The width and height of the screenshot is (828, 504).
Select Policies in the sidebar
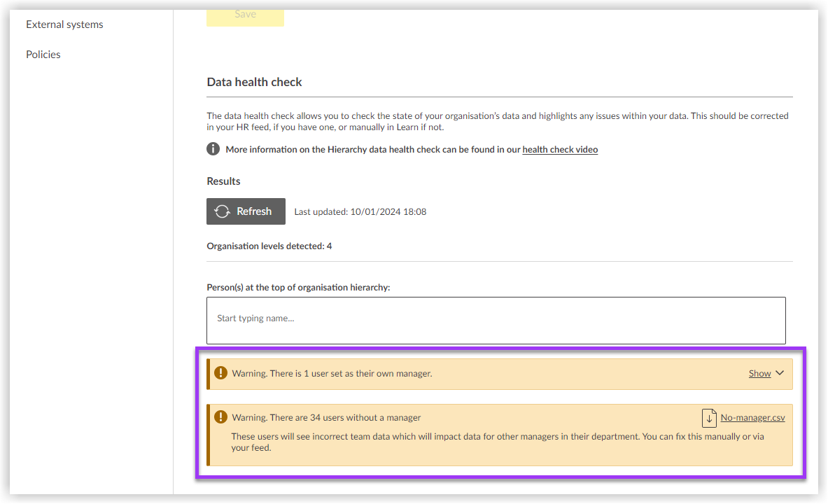click(x=43, y=54)
